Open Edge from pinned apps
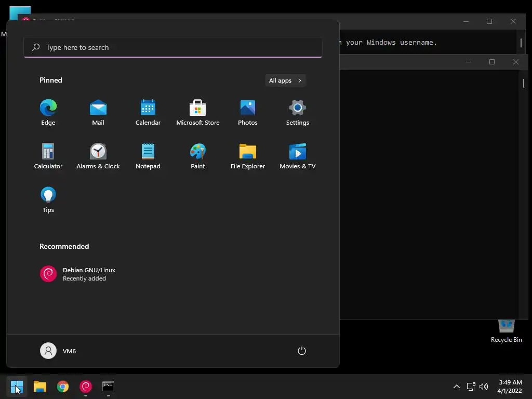 (x=48, y=113)
